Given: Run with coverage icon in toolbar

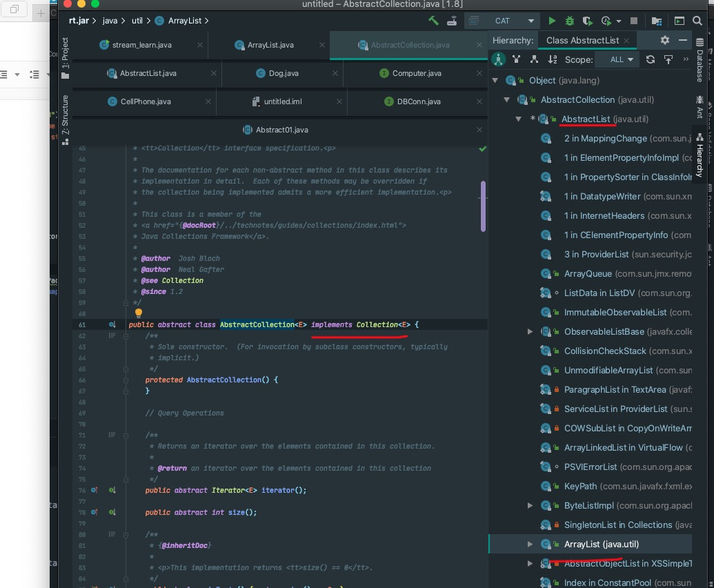Looking at the screenshot, I should tap(587, 21).
